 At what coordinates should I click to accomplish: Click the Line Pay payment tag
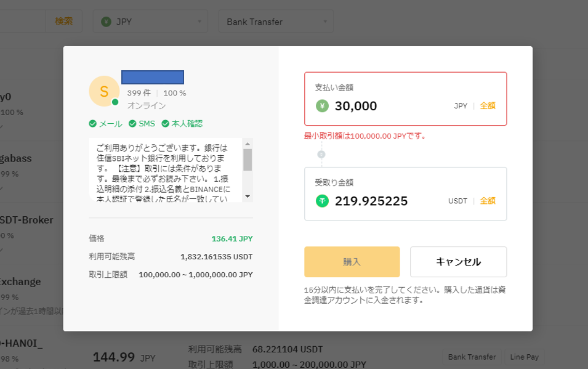(x=524, y=357)
